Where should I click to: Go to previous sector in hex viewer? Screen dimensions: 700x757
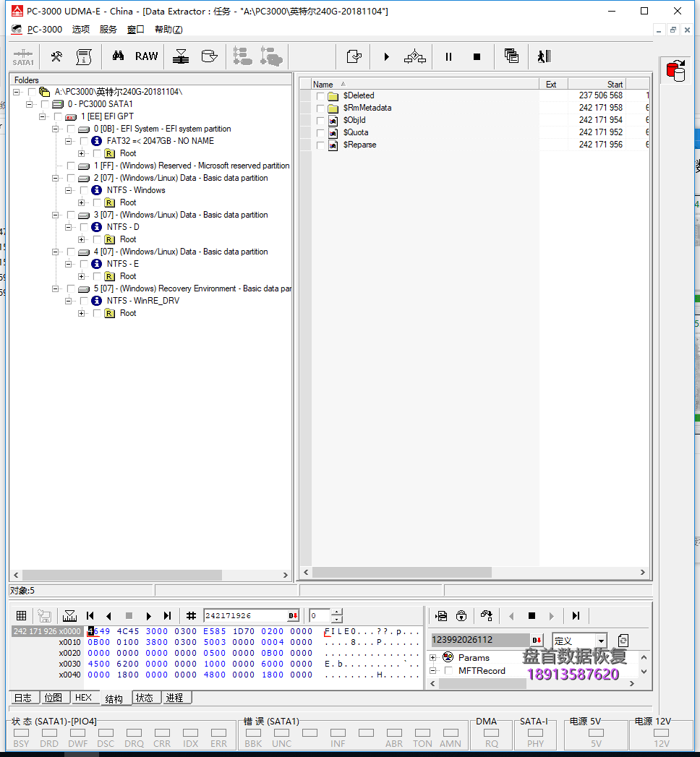point(108,616)
